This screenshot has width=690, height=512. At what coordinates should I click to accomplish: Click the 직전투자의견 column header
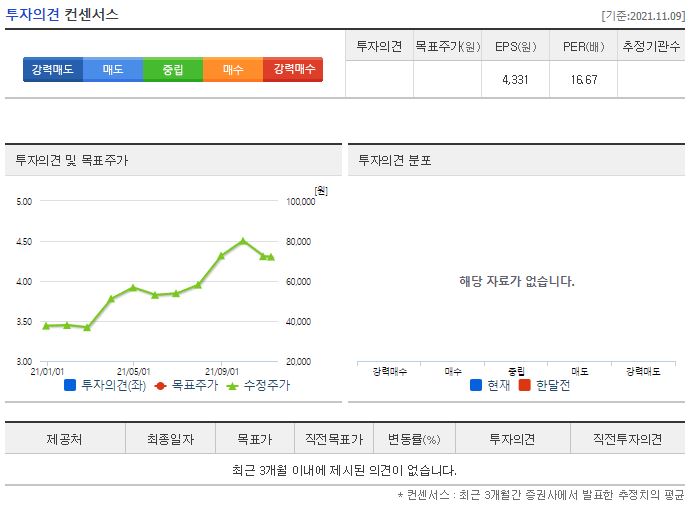[628, 439]
